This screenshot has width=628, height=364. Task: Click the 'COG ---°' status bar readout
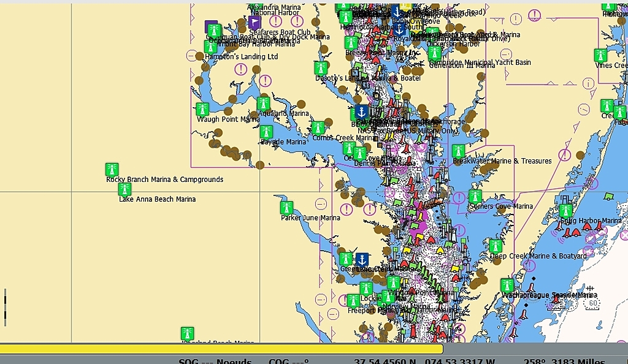point(289,361)
